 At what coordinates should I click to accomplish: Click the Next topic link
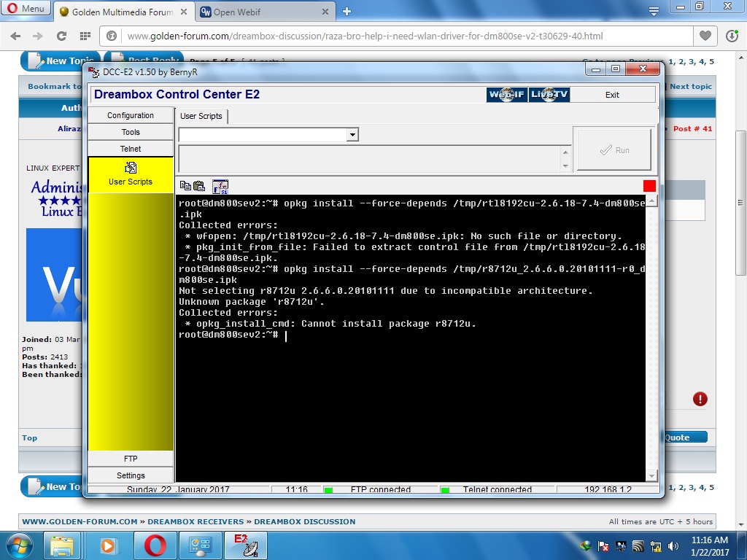pos(691,86)
